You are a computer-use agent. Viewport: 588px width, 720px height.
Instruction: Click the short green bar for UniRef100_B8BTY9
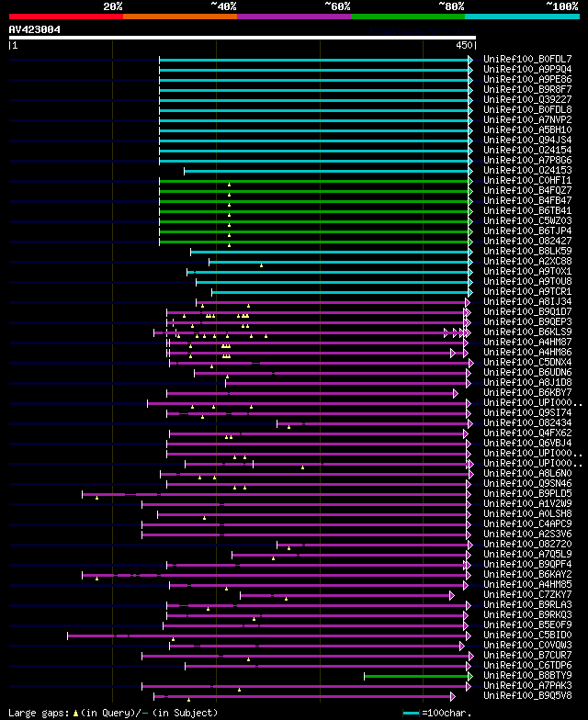[418, 676]
